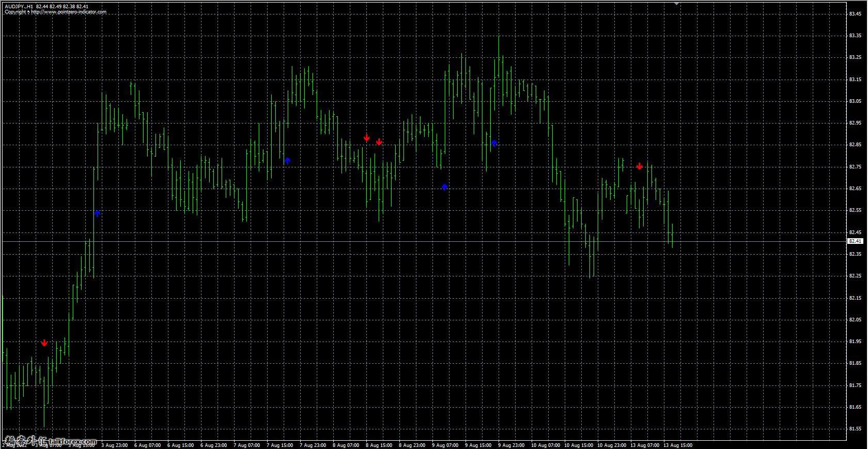Image resolution: width=868 pixels, height=449 pixels.
Task: Click price scale label 83.35
Action: [855, 36]
